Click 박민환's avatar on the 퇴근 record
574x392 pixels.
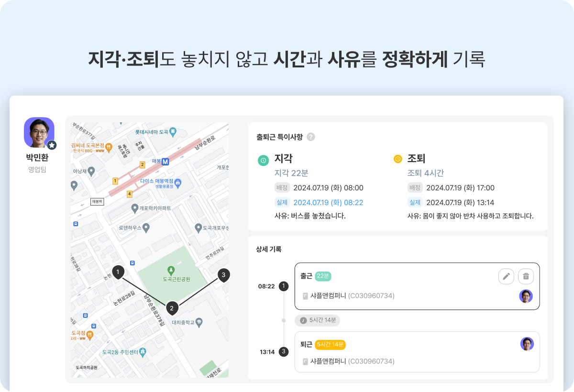click(526, 344)
